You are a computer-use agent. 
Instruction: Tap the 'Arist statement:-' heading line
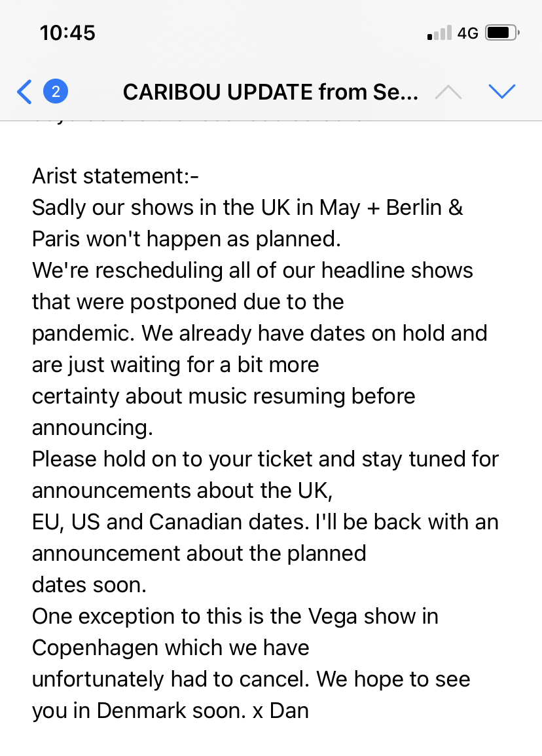[115, 176]
